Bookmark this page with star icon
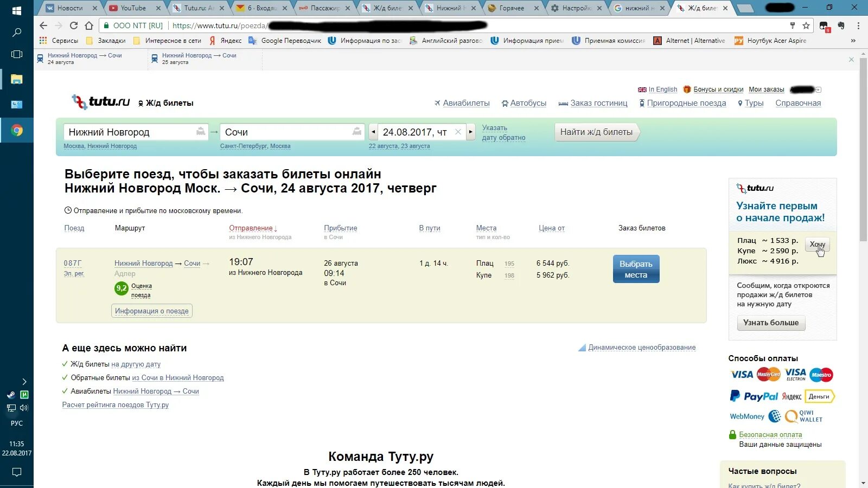Screen dimensions: 868x488 tap(806, 25)
